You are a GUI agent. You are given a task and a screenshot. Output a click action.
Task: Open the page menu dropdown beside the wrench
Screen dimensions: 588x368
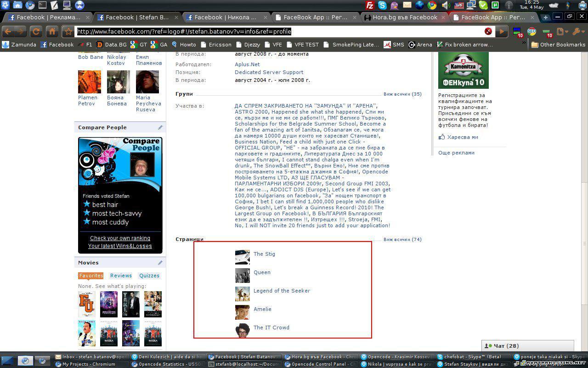[561, 31]
